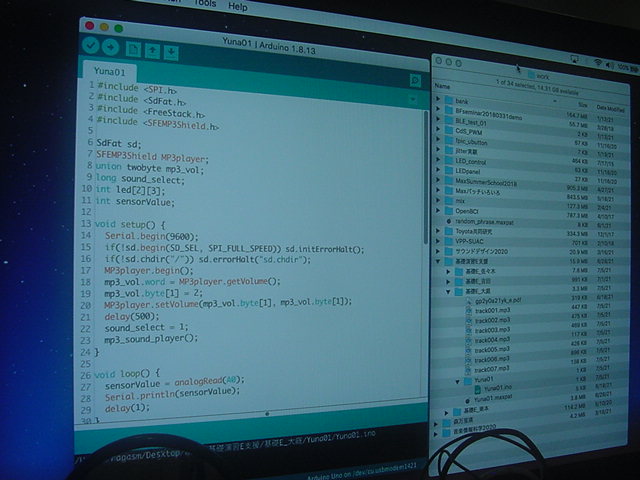Click line Serial.begin(9600);

click(151, 236)
